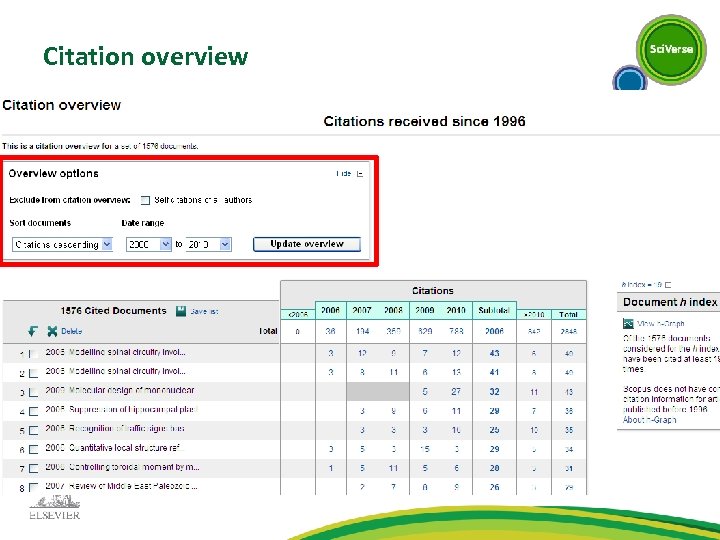This screenshot has width=720, height=540.
Task: Tick the checkbox for Recognition of traffic signs
Action: click(33, 431)
